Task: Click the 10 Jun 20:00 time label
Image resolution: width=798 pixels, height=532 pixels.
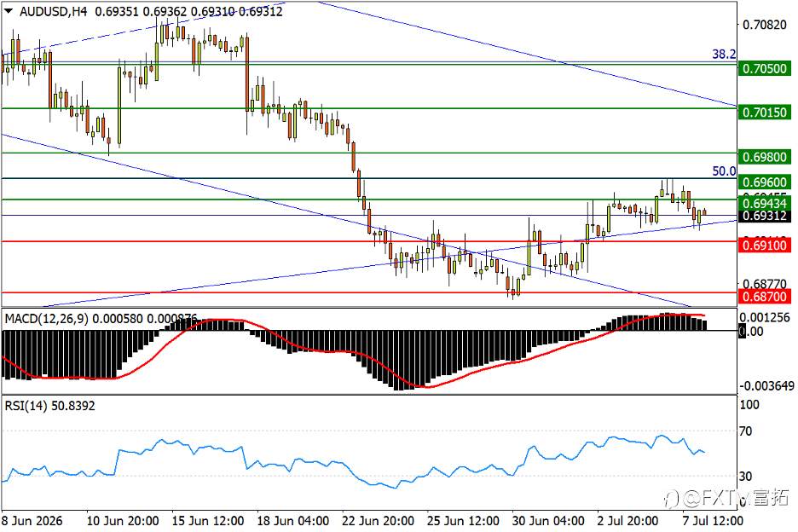Action: click(123, 521)
